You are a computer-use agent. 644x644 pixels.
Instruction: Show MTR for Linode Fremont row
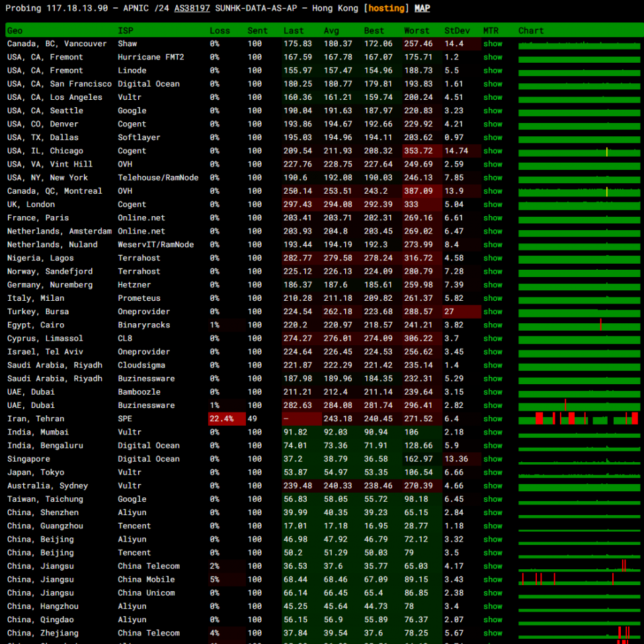[493, 71]
